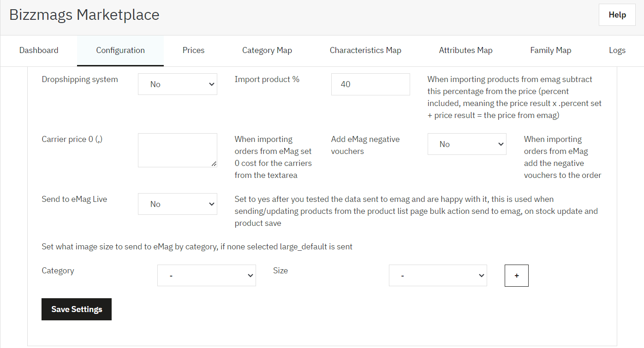Click the Save Settings button
Viewport: 644px width, 348px height.
(x=77, y=309)
